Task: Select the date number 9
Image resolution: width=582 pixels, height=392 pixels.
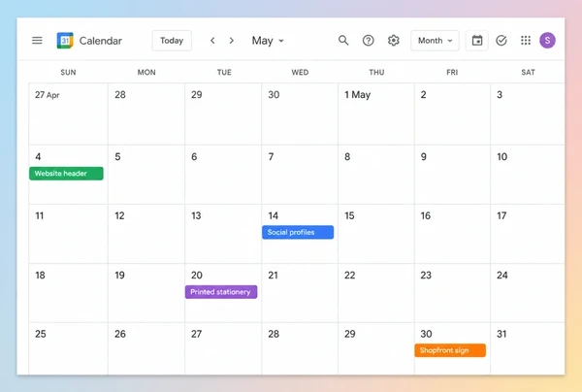Action: coord(424,156)
